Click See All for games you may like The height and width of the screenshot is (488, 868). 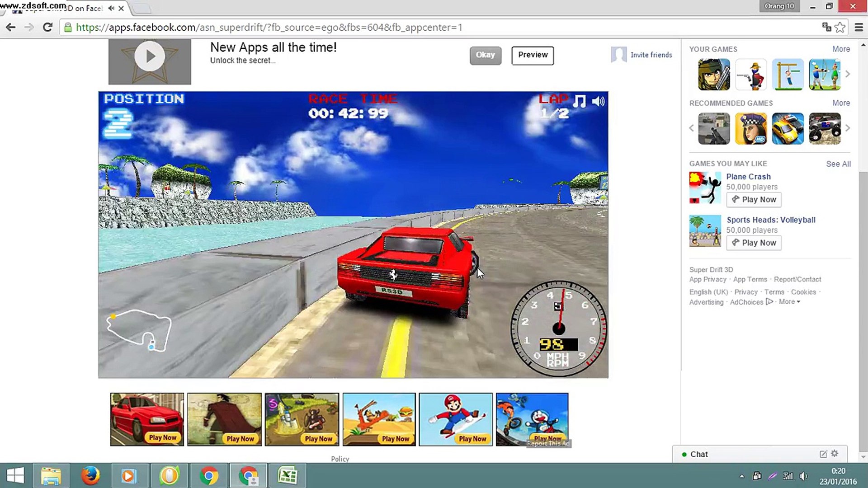[838, 164]
